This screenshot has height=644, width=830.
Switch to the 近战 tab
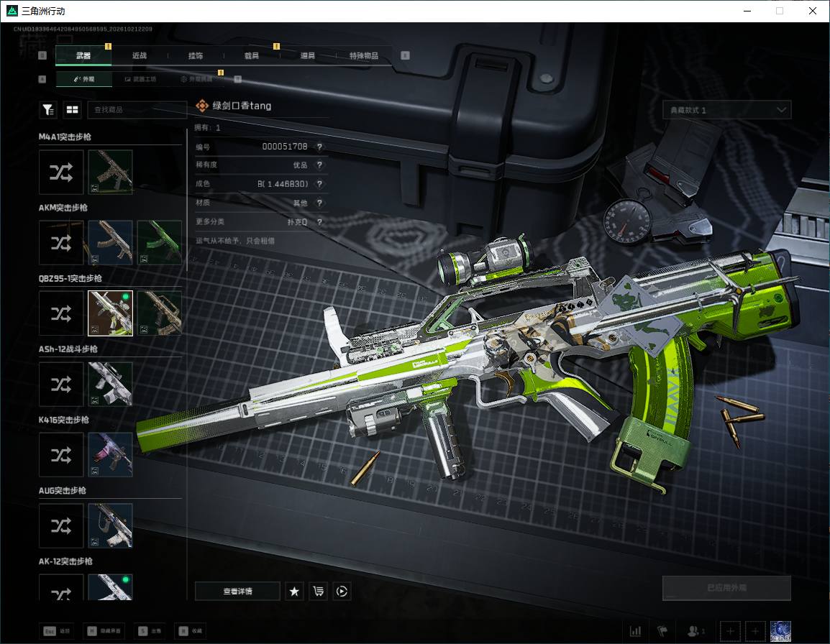click(x=140, y=55)
